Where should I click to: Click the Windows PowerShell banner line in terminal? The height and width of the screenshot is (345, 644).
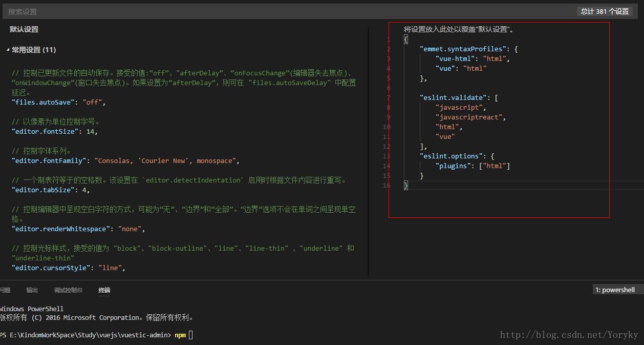pyautogui.click(x=32, y=309)
